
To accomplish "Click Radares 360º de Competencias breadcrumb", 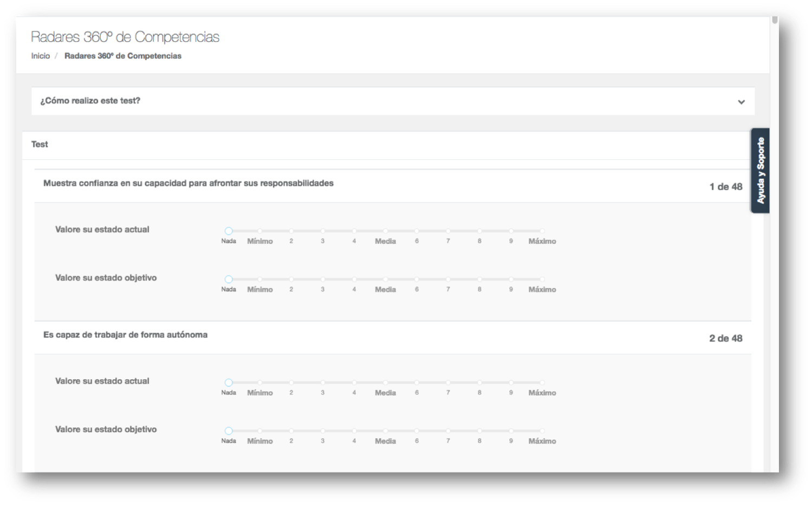I will [x=123, y=56].
